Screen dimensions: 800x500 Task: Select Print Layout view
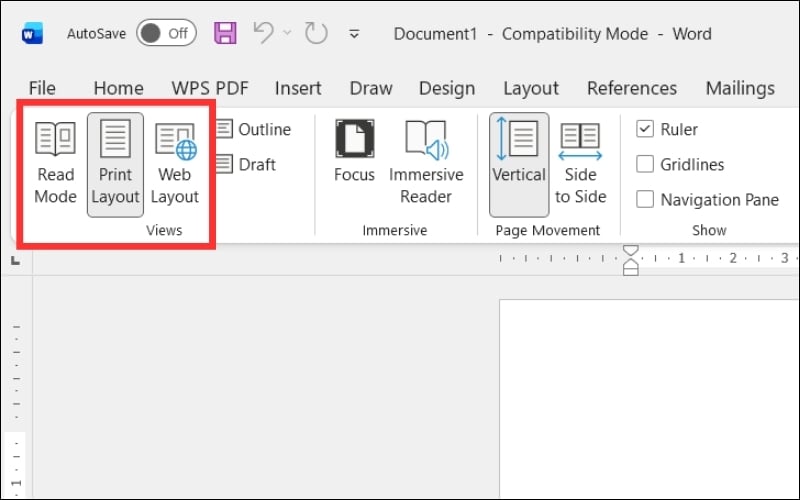click(x=115, y=162)
